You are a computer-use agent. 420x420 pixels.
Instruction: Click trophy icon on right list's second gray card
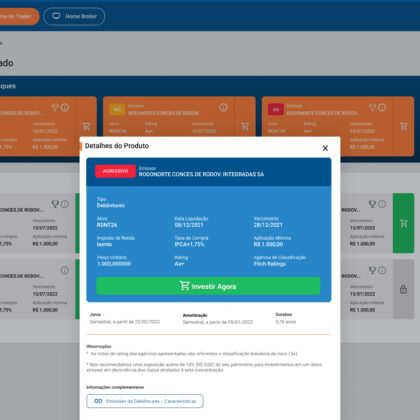pos(372,270)
